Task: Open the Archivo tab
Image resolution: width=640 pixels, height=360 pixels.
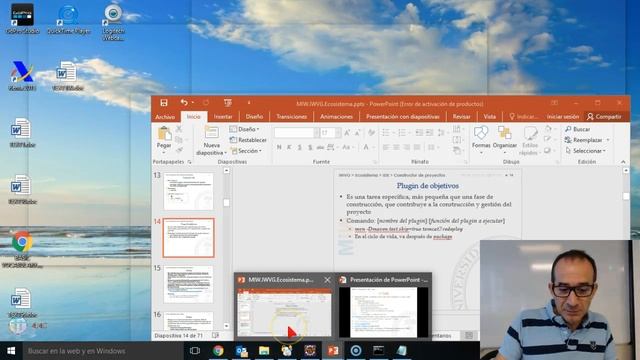Action: coord(165,117)
